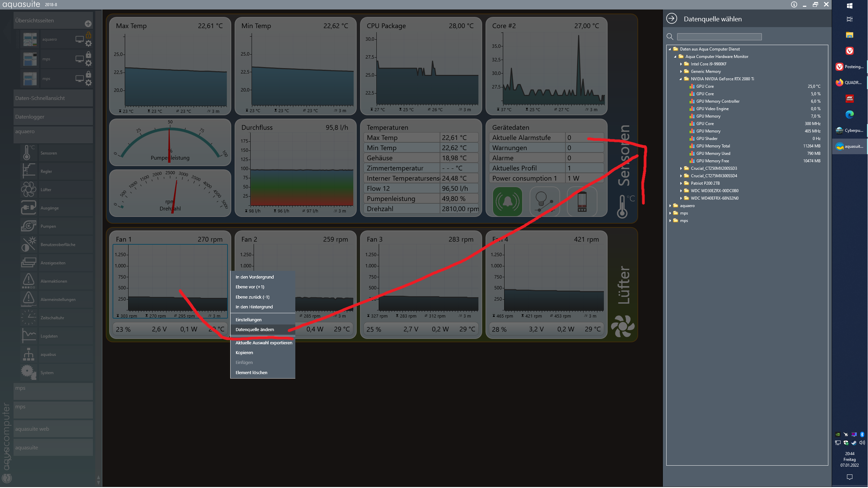The image size is (868, 488).
Task: Toggle lock on aquaero overview page
Action: click(88, 35)
